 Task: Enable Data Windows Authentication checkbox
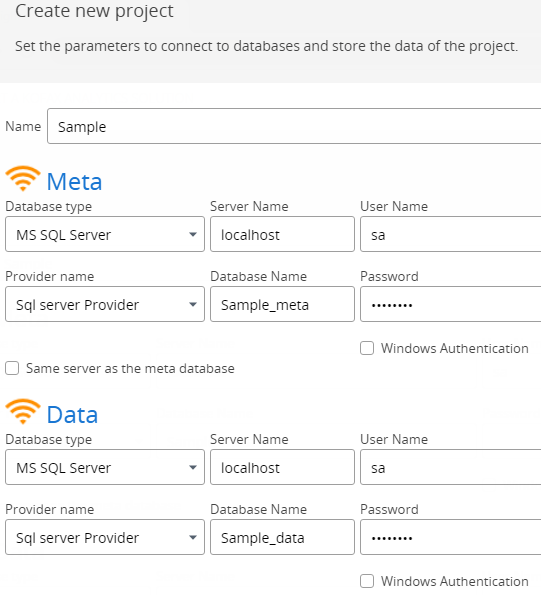367,581
